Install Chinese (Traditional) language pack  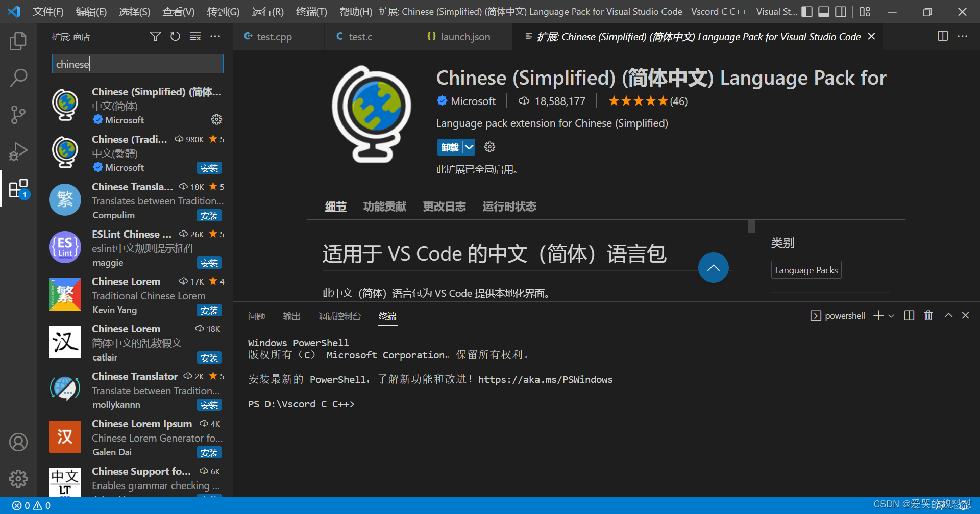pyautogui.click(x=209, y=168)
